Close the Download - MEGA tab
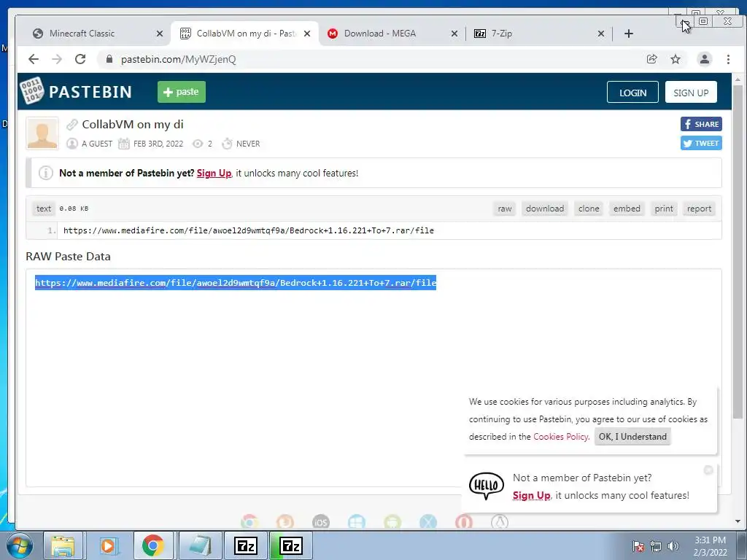 click(x=454, y=34)
